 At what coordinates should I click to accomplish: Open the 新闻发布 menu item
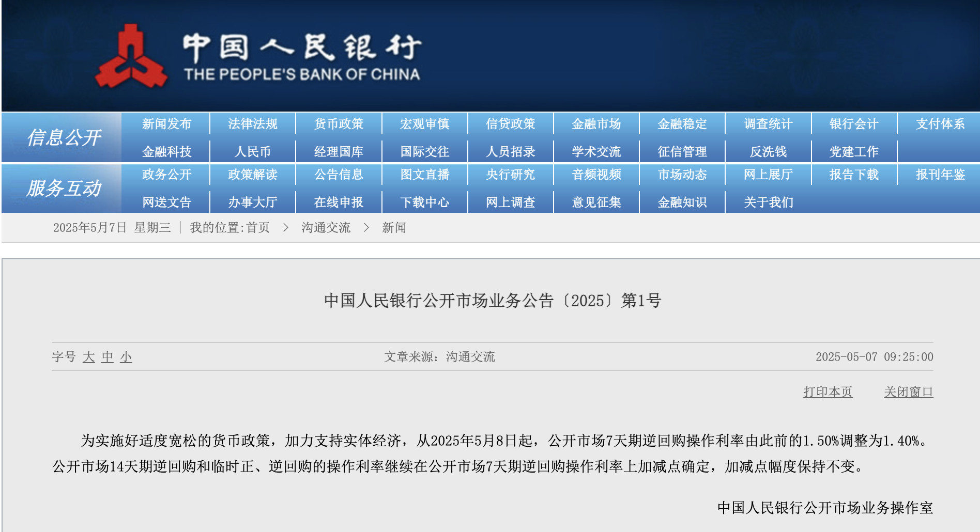click(166, 124)
